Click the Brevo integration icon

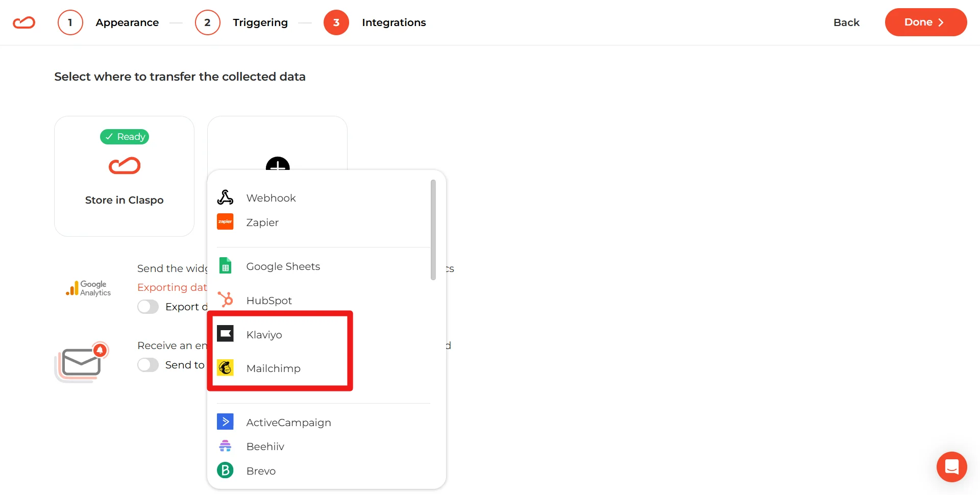click(225, 470)
